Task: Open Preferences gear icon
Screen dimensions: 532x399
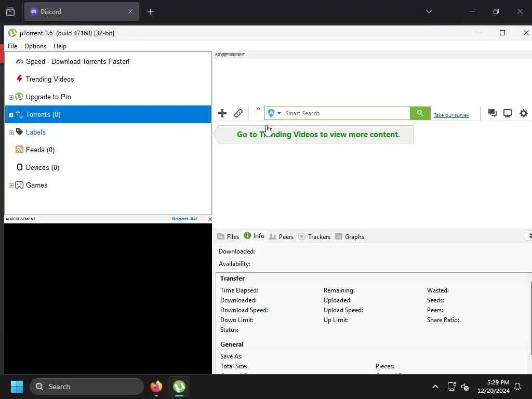Action: pos(524,113)
